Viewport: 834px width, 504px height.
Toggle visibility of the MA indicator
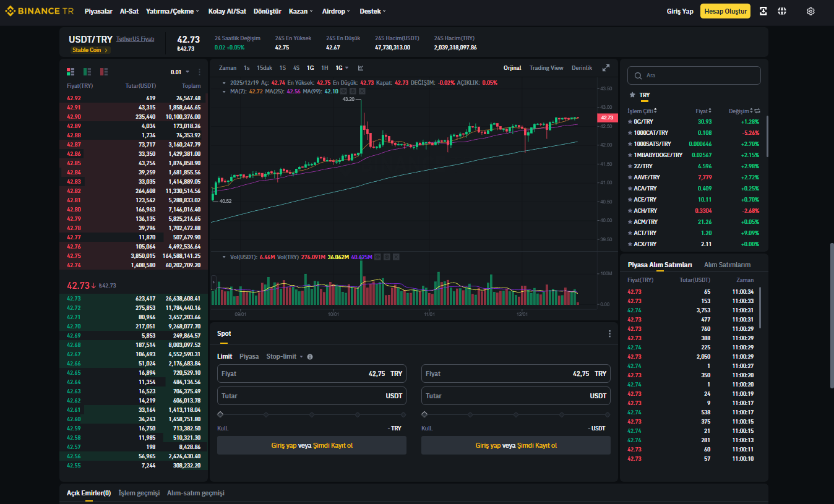[x=343, y=91]
